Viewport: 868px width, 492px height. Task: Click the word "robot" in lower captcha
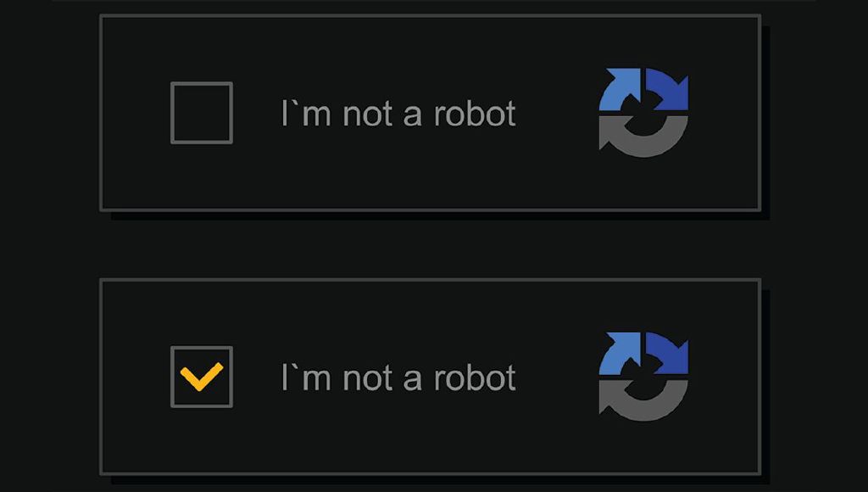pyautogui.click(x=475, y=377)
